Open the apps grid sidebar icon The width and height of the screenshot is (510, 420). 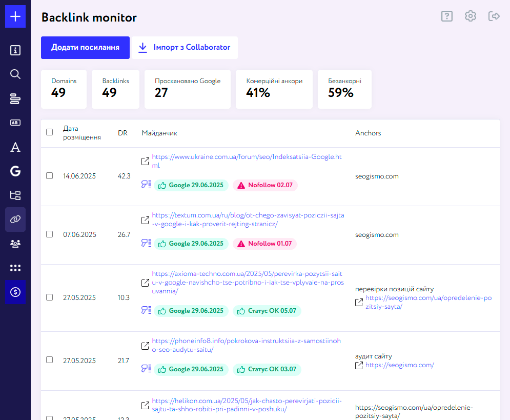(x=15, y=268)
